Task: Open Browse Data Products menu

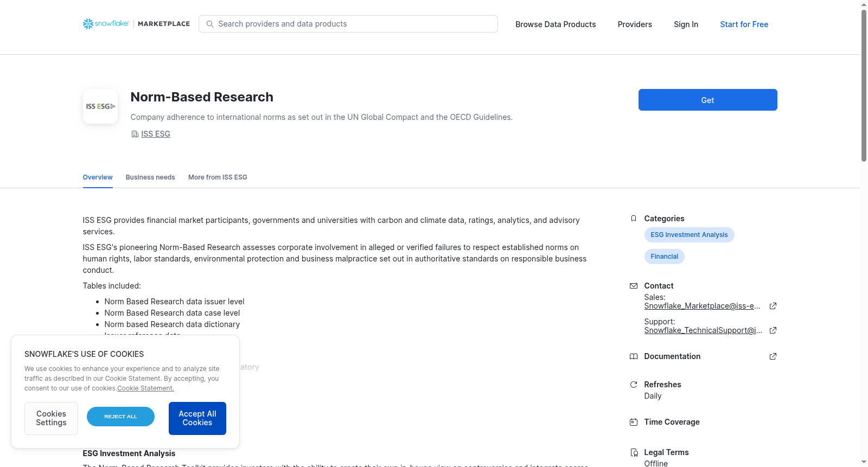Action: (x=556, y=24)
